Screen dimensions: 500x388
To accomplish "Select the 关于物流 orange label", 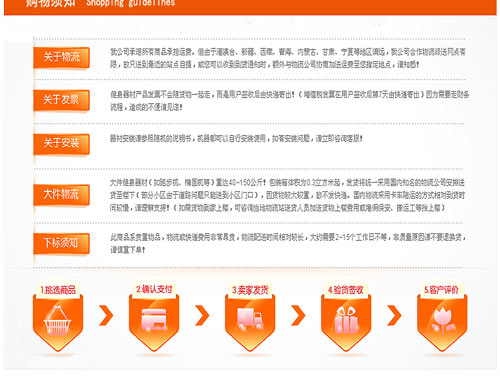I will (x=61, y=57).
